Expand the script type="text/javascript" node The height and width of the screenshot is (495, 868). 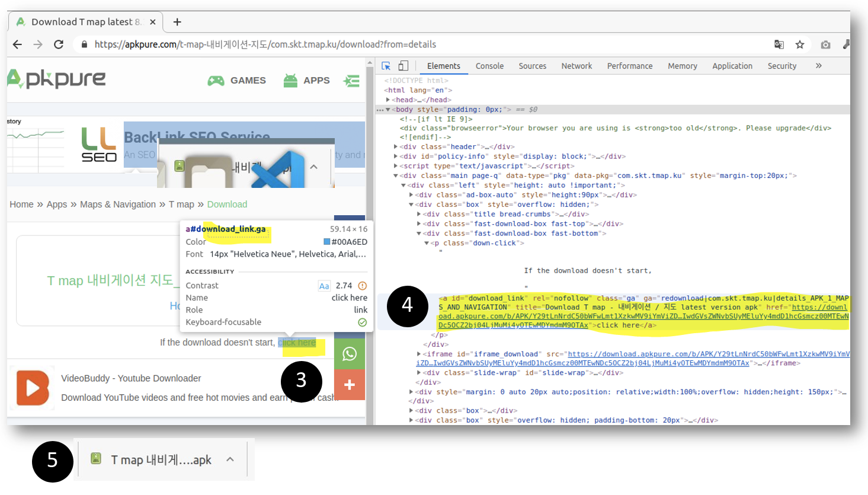(x=396, y=166)
